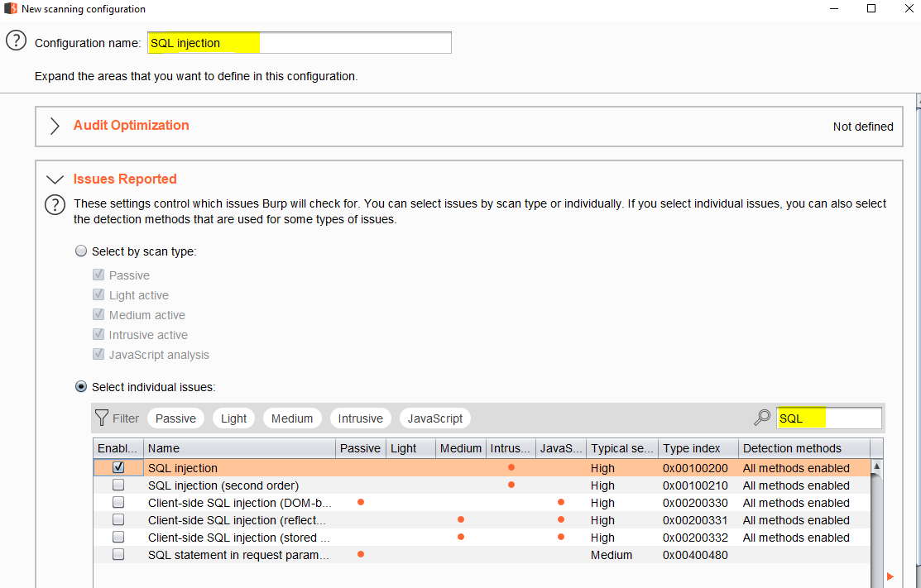The image size is (921, 588).
Task: Click the funnel Filter icon
Action: point(102,418)
